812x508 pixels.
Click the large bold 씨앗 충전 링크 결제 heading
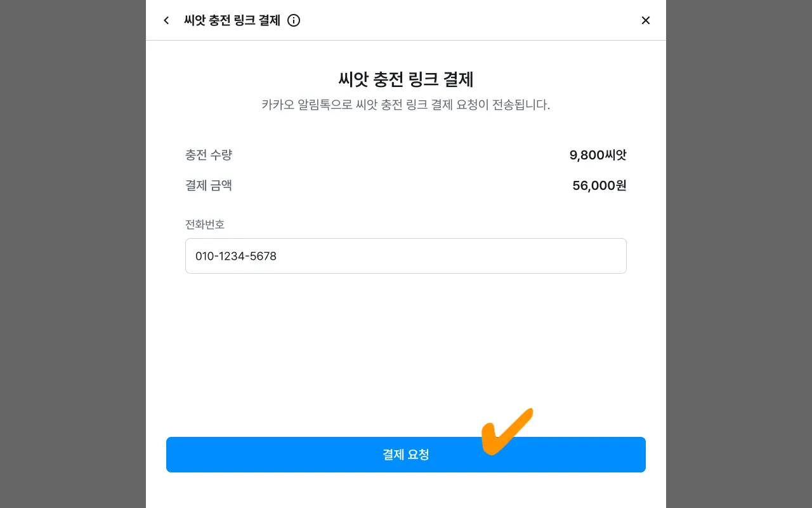pos(406,79)
